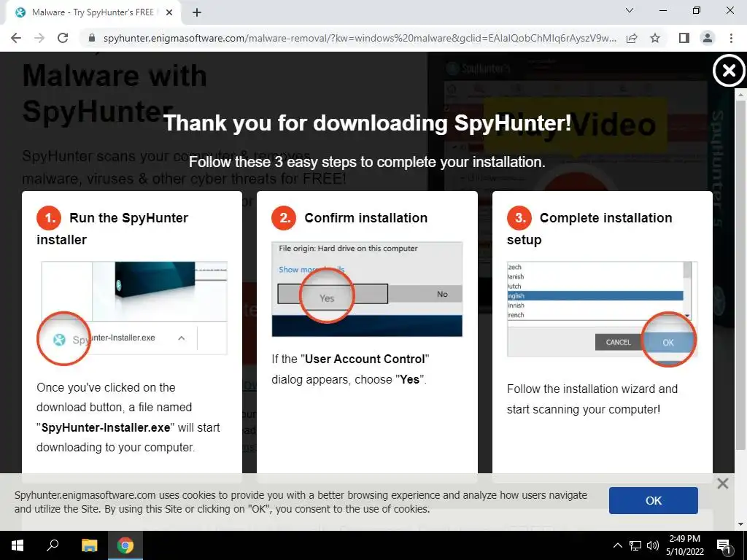Select the Malware - Try SpyHunter tab
Screen dimensions: 747x560
point(93,13)
